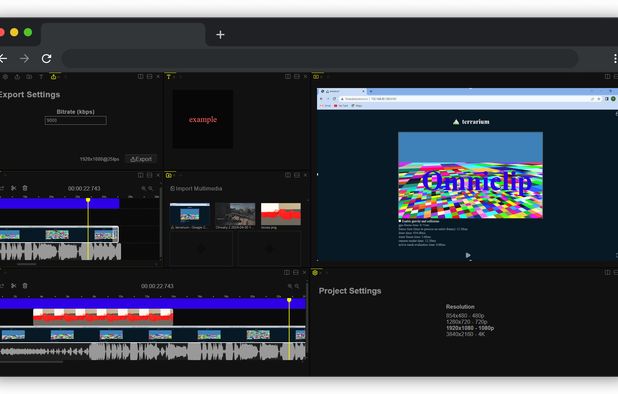Choose the 3840x2160 - 4K resolution

465,334
